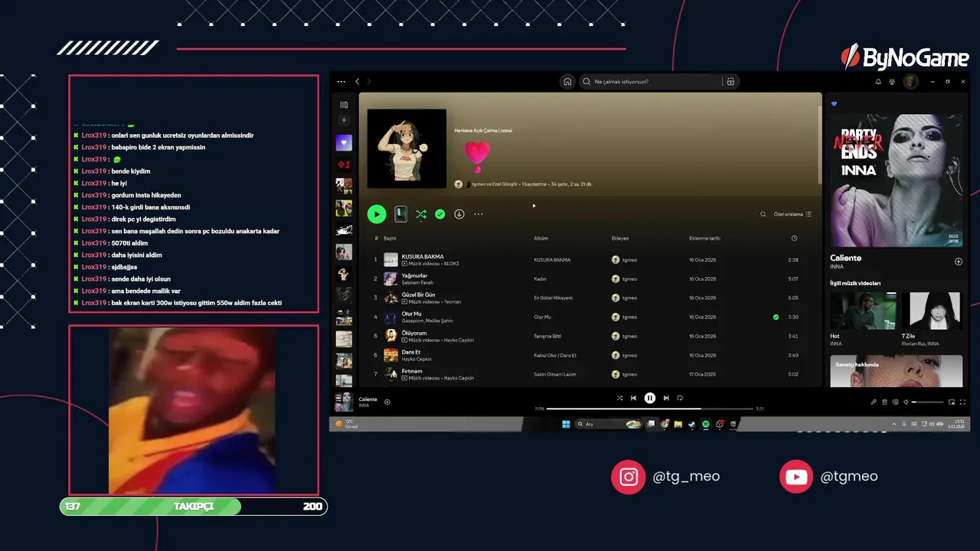Download the playlist with arrow icon

click(x=459, y=214)
